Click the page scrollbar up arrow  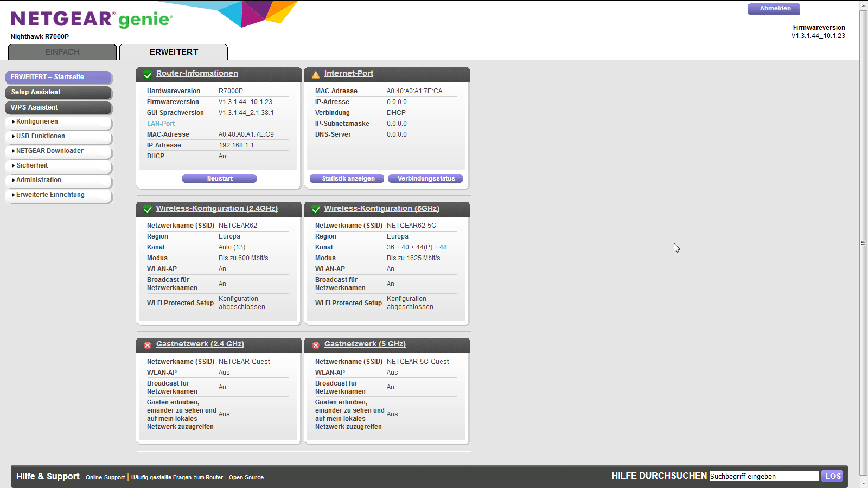864,5
